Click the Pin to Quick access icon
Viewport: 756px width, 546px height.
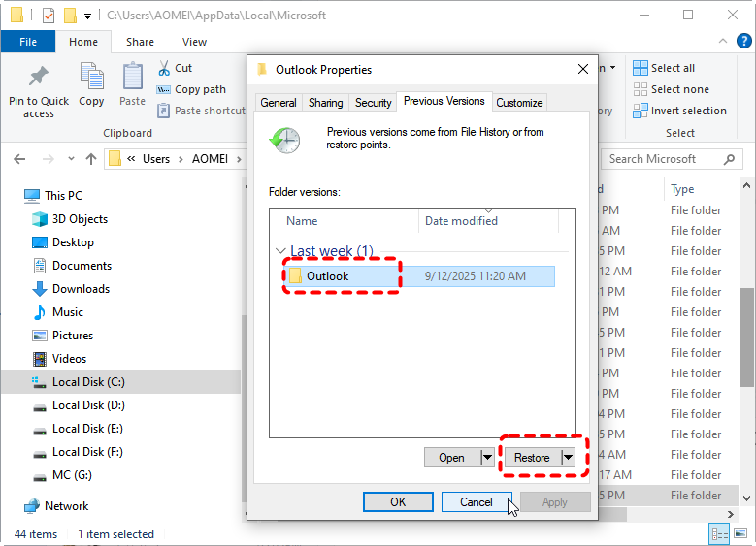[39, 76]
